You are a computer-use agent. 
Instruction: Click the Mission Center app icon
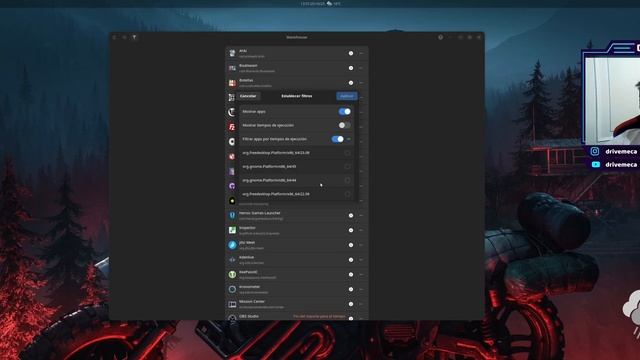[232, 304]
